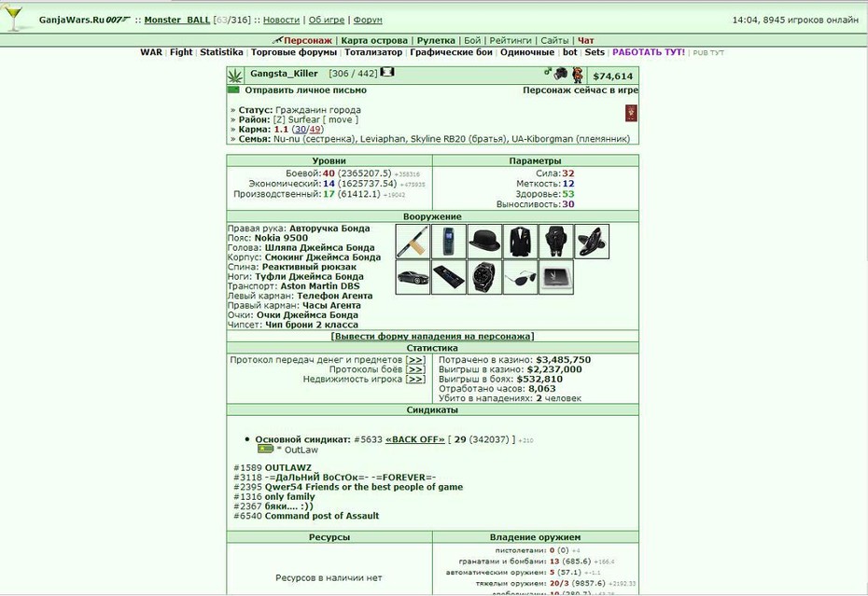The image size is (868, 596).
Task: Select the Bond pen weapon icon
Action: pos(413,242)
